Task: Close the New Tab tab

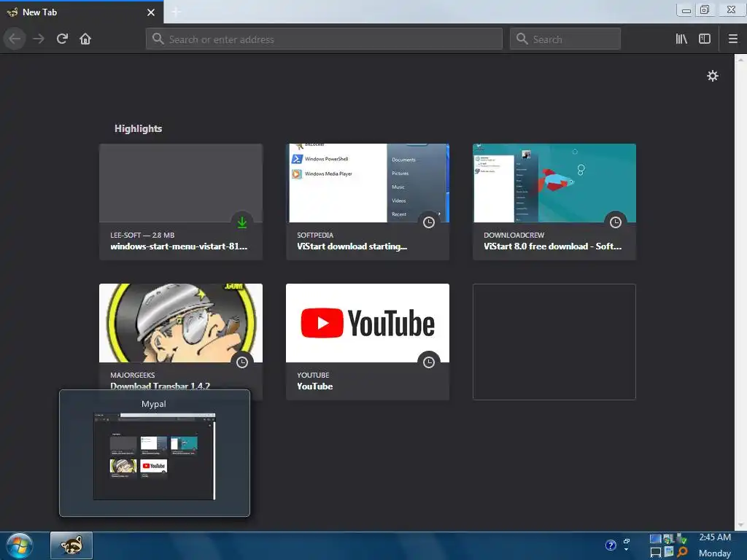Action: click(x=151, y=12)
